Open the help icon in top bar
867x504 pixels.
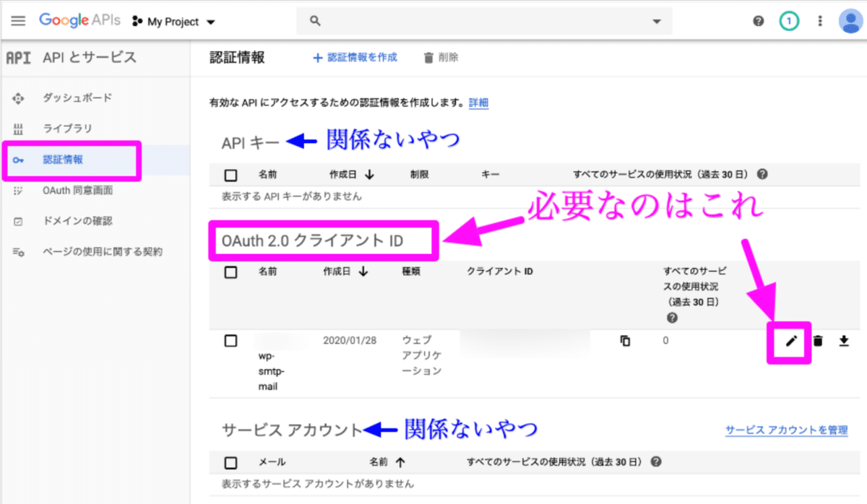[758, 21]
